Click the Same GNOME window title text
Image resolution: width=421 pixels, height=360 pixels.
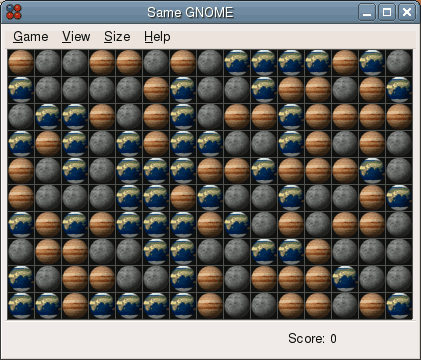(x=190, y=13)
